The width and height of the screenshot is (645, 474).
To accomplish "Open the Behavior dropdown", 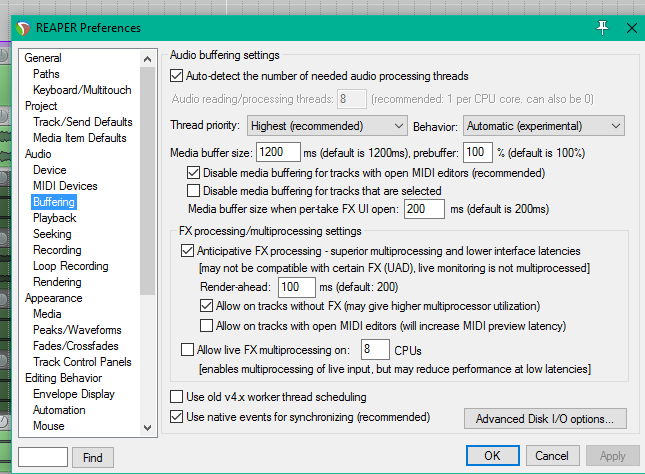I will [x=544, y=125].
